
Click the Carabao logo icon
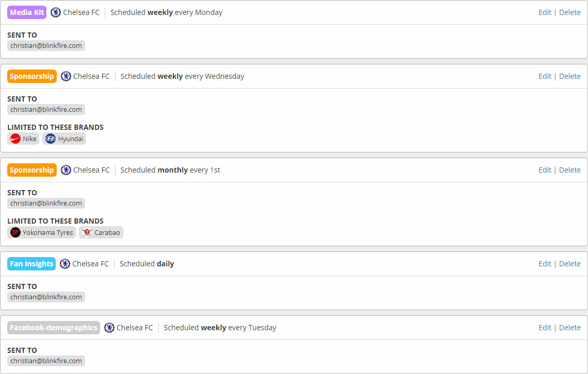(87, 232)
